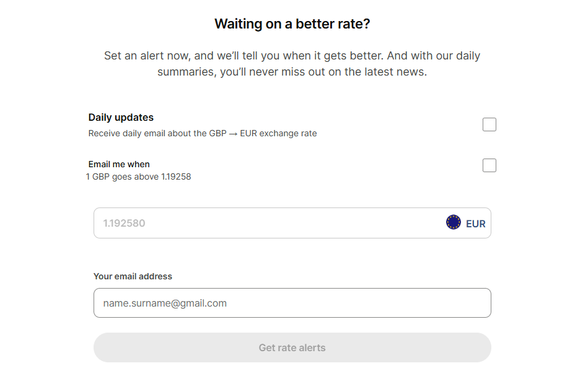Click the words exchange rate in the description

point(288,134)
